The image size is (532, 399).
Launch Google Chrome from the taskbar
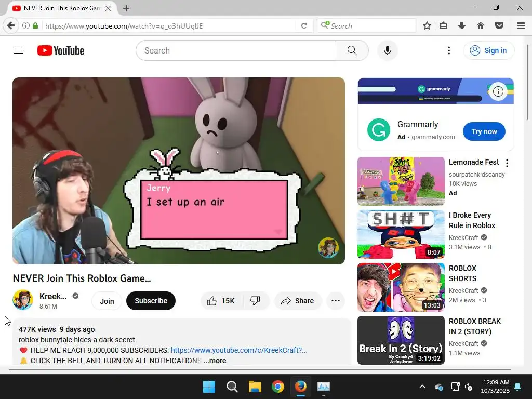tap(278, 387)
